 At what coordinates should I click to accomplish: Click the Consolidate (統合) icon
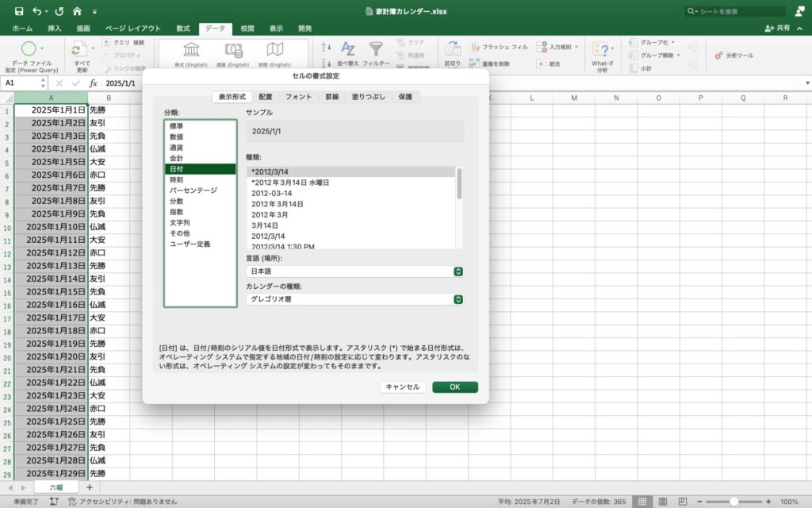[x=541, y=63]
